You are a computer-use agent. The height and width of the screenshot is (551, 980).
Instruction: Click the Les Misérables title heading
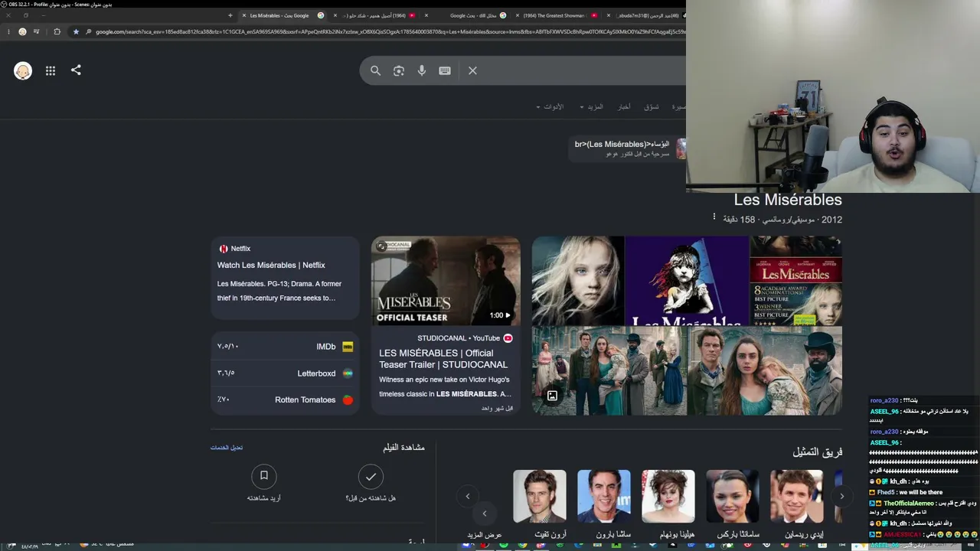point(788,200)
